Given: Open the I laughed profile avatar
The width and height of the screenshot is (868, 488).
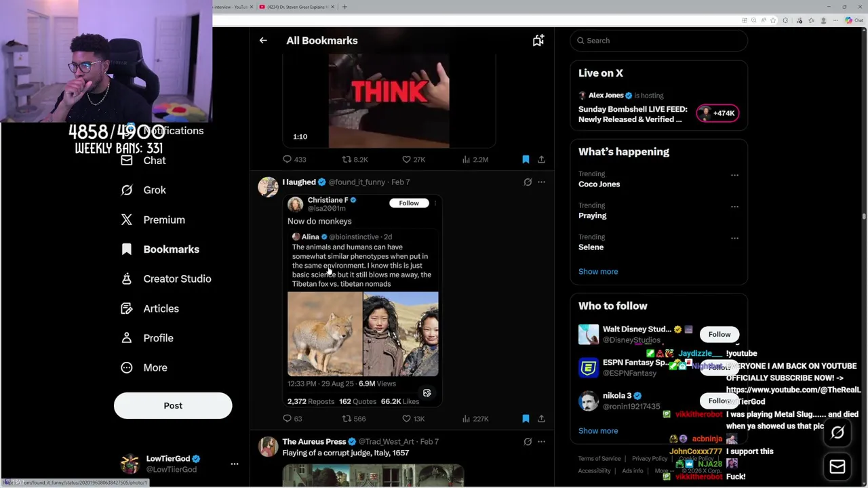Looking at the screenshot, I should 268,187.
